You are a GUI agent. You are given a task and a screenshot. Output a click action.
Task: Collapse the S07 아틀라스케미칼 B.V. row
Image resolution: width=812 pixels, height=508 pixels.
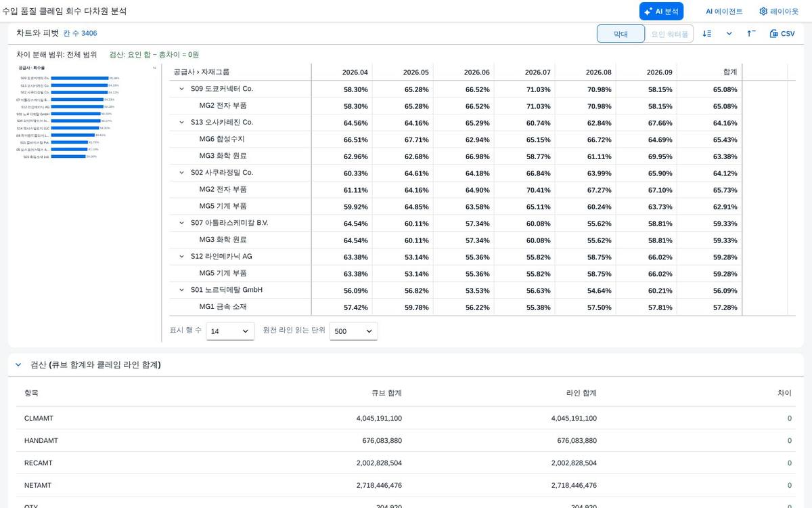[x=181, y=223]
